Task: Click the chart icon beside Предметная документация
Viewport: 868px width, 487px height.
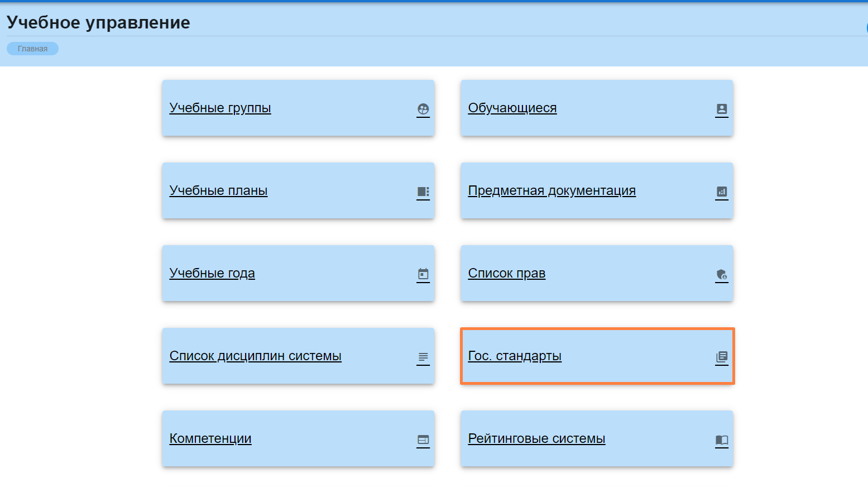Action: [x=722, y=192]
